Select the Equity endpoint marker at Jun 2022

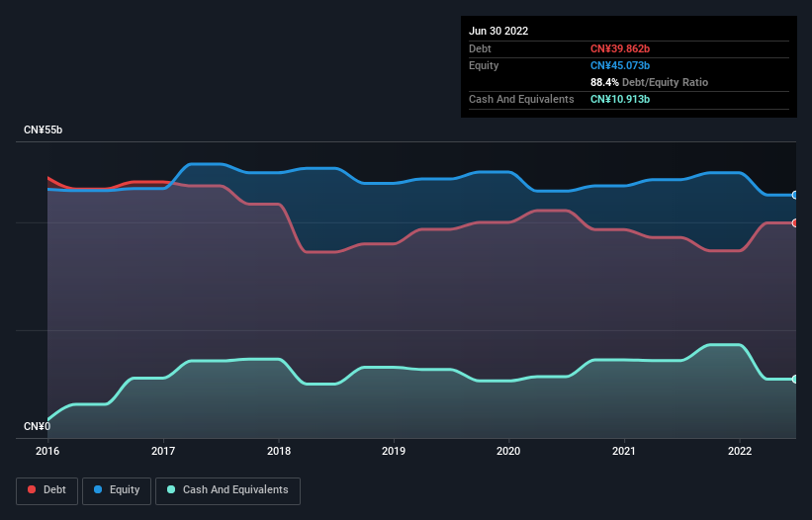click(x=795, y=195)
